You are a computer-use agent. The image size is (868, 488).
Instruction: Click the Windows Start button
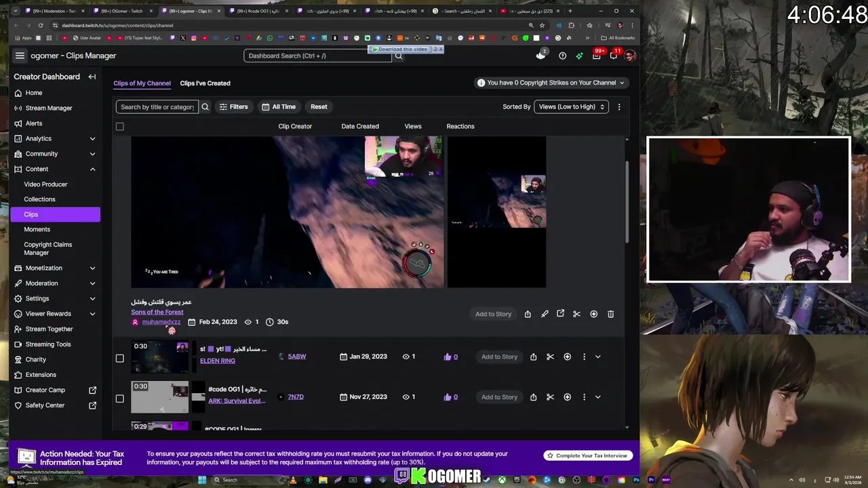(x=202, y=480)
